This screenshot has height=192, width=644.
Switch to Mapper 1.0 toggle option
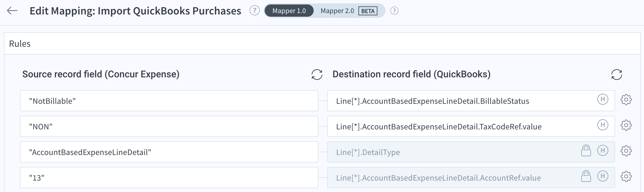pos(289,11)
